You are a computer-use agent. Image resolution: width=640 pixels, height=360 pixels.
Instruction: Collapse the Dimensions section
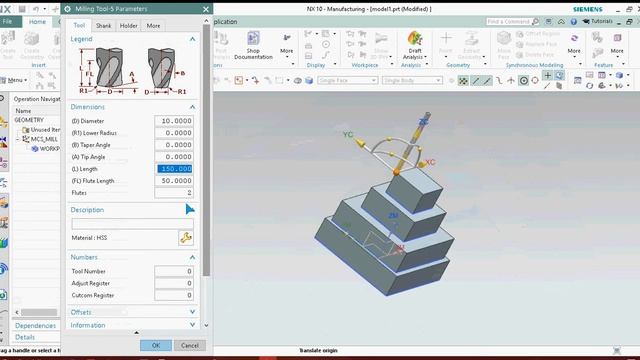click(192, 107)
